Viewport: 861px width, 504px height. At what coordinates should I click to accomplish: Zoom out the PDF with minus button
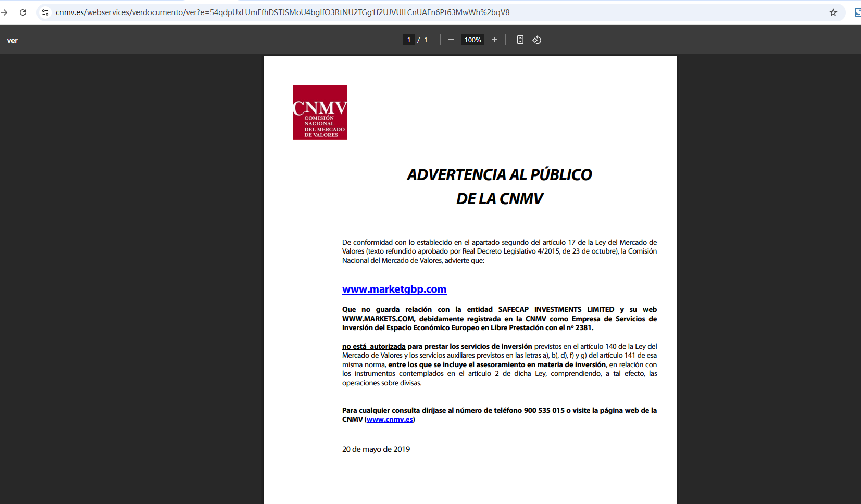451,40
